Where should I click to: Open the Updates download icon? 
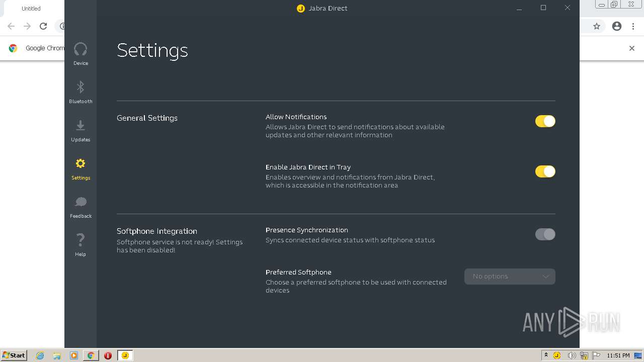[x=80, y=125]
